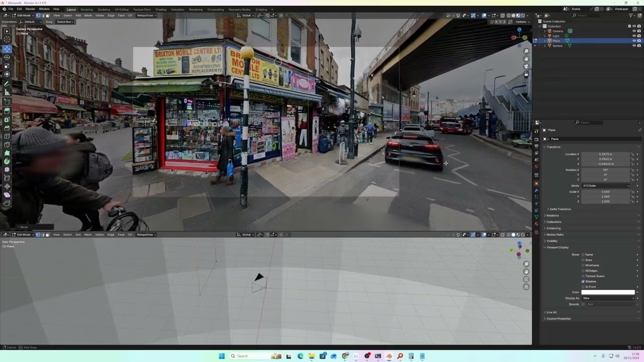Enable Show Name checkbox
Screen dimensions: 644x362
tap(583, 254)
